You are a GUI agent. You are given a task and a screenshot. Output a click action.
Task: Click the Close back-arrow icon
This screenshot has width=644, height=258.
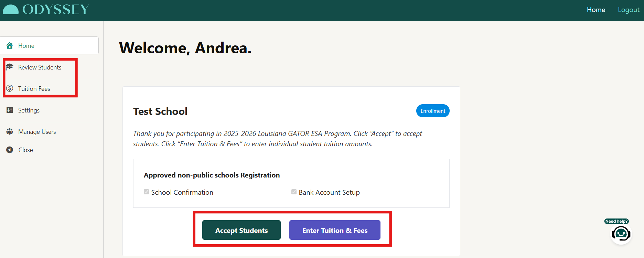click(10, 150)
